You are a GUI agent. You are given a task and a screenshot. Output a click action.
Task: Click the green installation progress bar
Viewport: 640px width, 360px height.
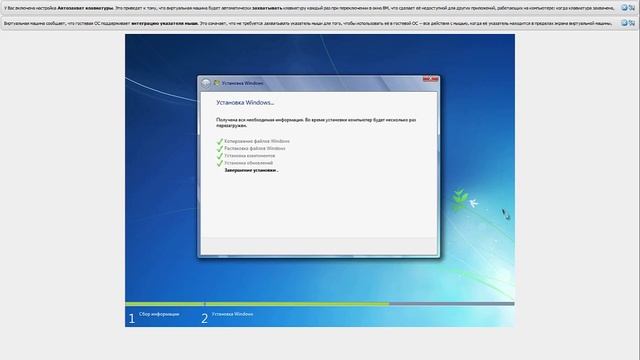(257, 304)
